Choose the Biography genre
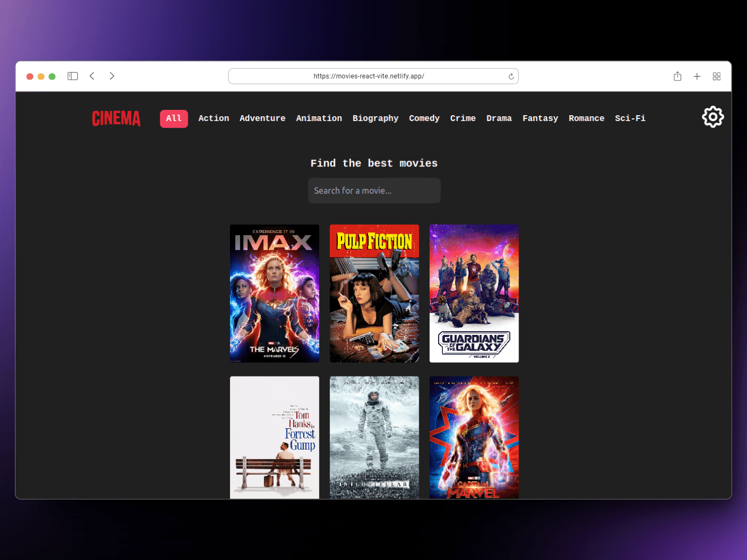This screenshot has width=747, height=560. 376,118
